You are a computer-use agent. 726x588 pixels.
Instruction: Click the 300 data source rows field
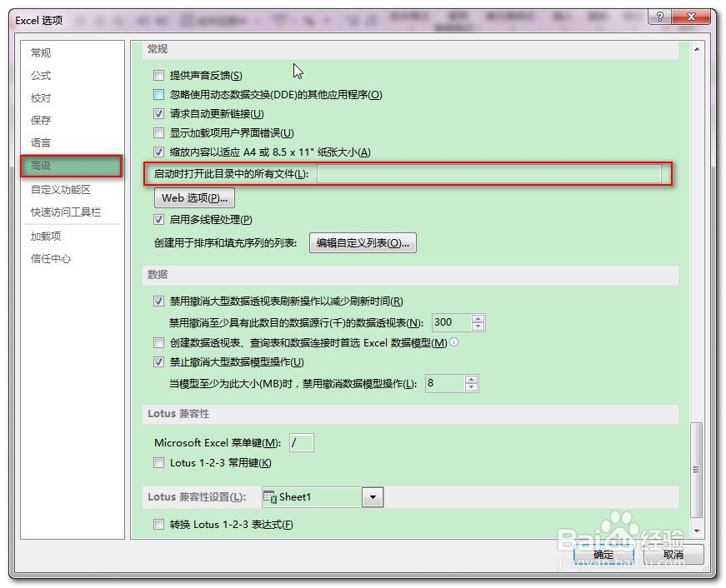tap(452, 322)
